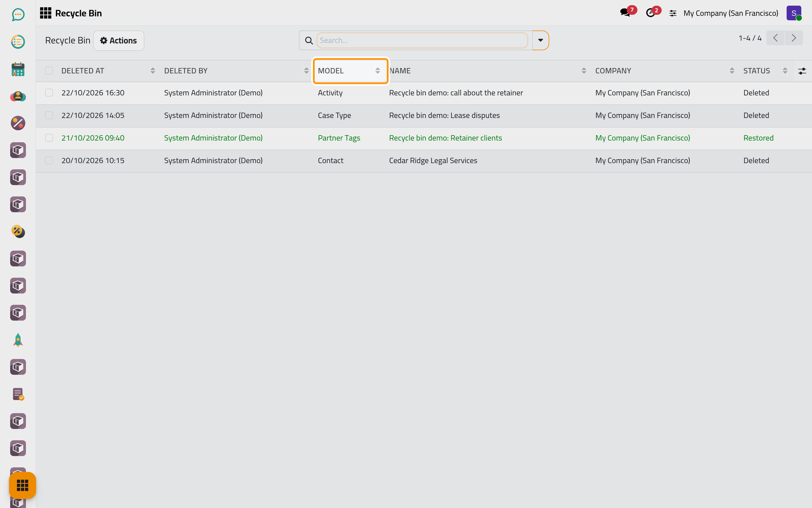The height and width of the screenshot is (508, 812).
Task: Click the '20/10/2026 10:15' date cell
Action: click(x=93, y=160)
